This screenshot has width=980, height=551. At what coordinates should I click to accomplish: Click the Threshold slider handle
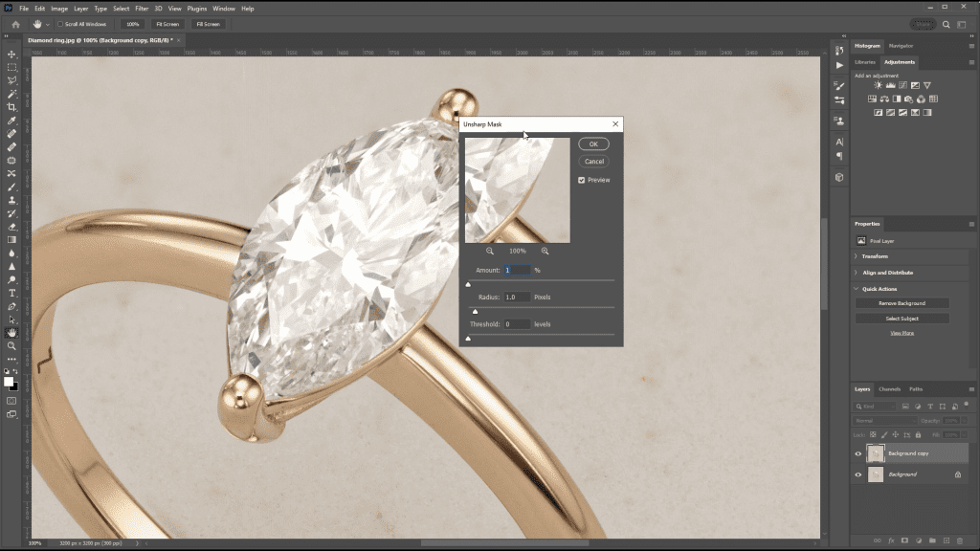pyautogui.click(x=468, y=339)
